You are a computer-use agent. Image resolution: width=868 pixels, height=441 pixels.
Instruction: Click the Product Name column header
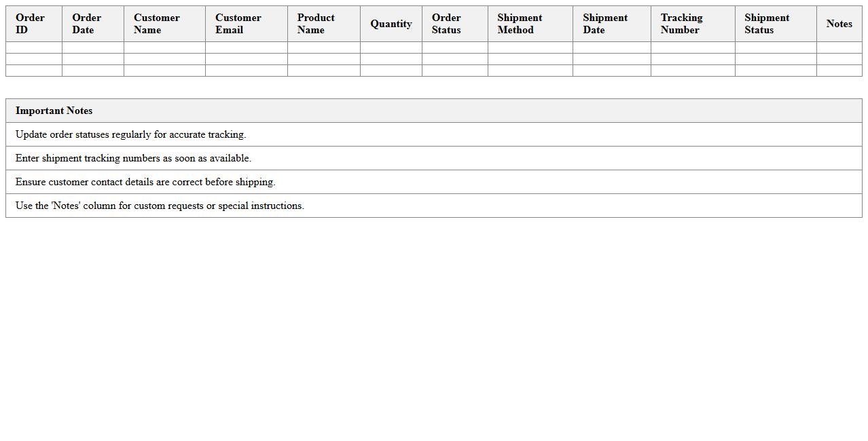(x=323, y=24)
